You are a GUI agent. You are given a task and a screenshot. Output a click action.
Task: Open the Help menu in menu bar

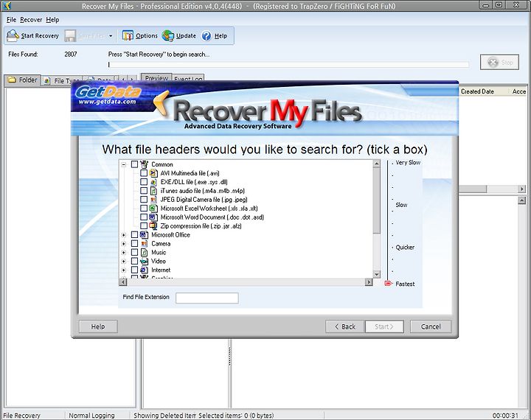tap(52, 20)
